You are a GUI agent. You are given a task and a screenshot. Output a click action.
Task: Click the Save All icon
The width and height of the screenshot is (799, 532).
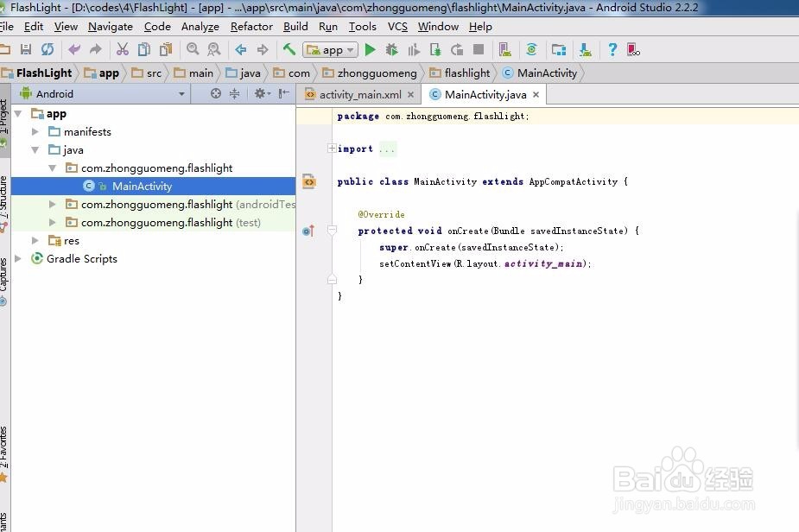coord(25,49)
